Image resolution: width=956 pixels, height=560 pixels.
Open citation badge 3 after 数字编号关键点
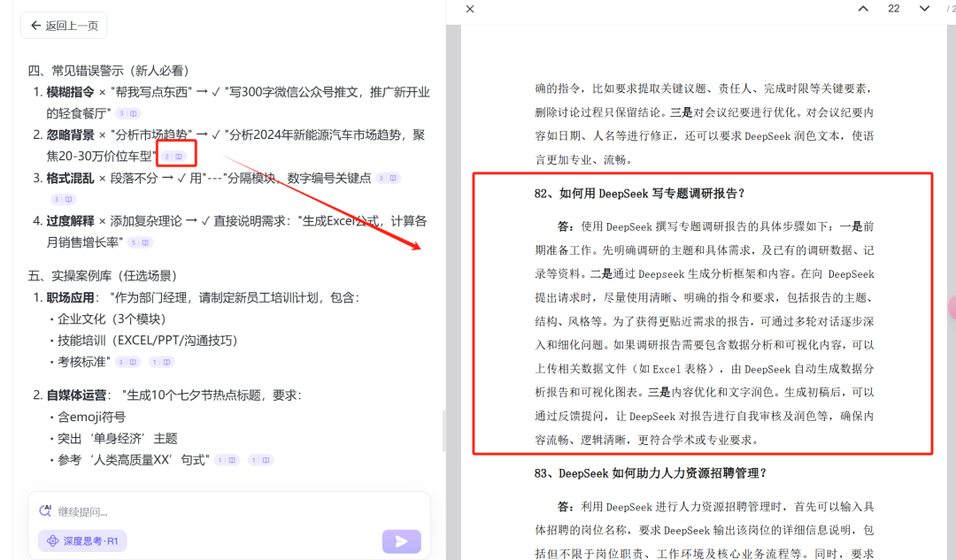388,178
